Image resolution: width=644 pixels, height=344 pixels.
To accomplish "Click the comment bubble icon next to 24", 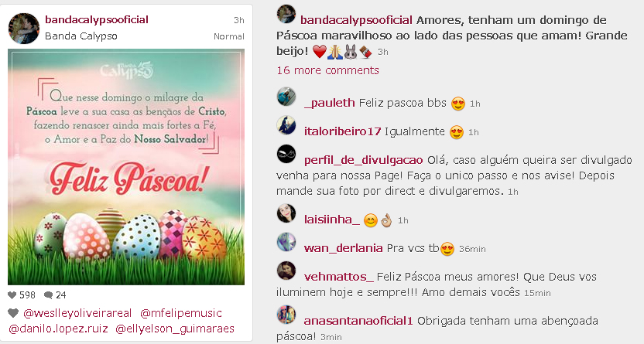I will pyautogui.click(x=48, y=295).
